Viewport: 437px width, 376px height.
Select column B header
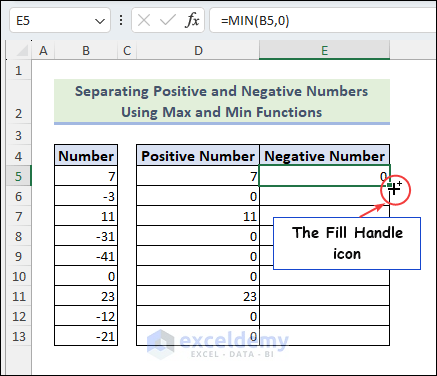pyautogui.click(x=86, y=51)
